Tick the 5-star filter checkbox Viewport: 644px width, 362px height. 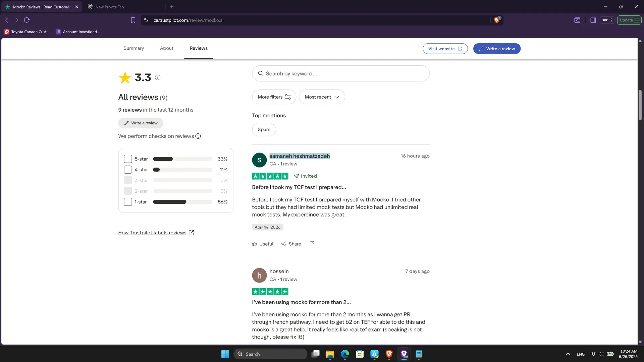(128, 159)
